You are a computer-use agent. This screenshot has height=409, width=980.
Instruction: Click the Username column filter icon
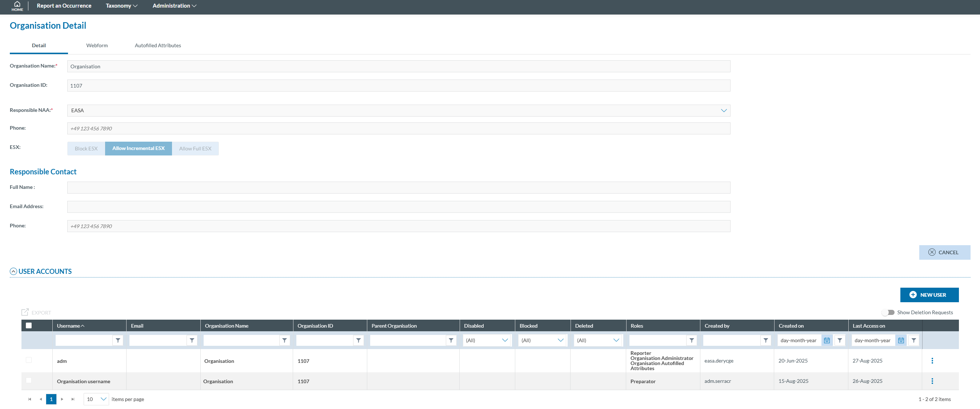118,340
